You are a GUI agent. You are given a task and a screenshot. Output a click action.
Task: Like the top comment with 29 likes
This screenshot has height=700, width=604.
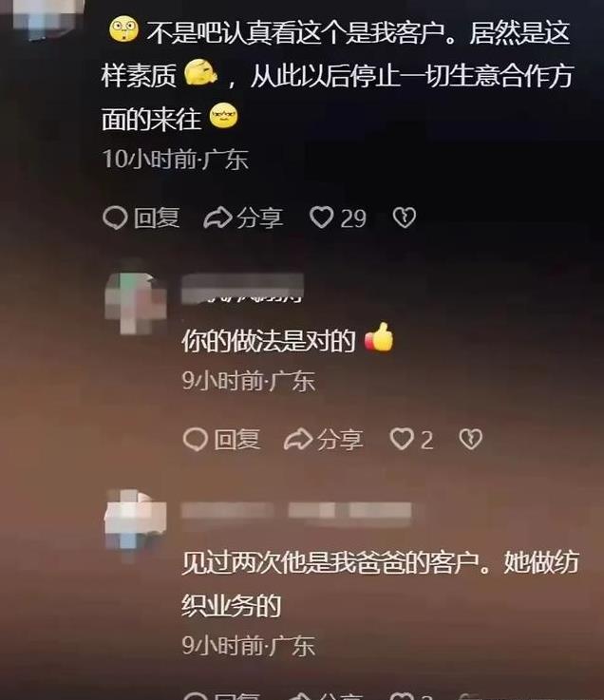321,218
